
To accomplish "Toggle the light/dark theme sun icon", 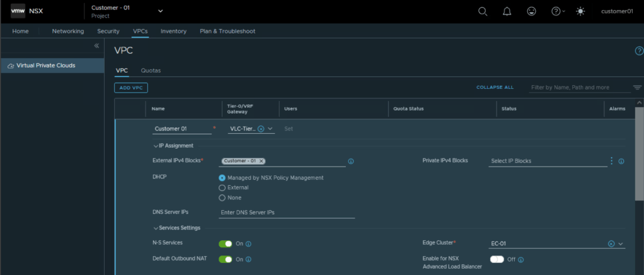I will pos(580,11).
